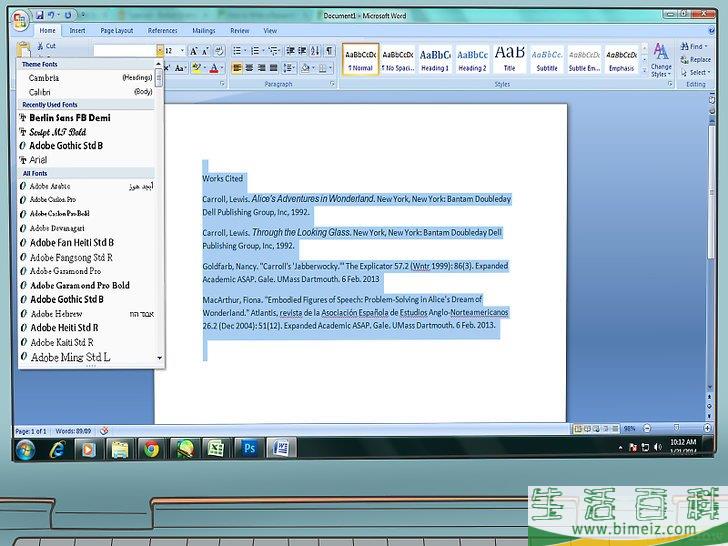
Task: Open the Windows Start menu
Action: (x=25, y=449)
